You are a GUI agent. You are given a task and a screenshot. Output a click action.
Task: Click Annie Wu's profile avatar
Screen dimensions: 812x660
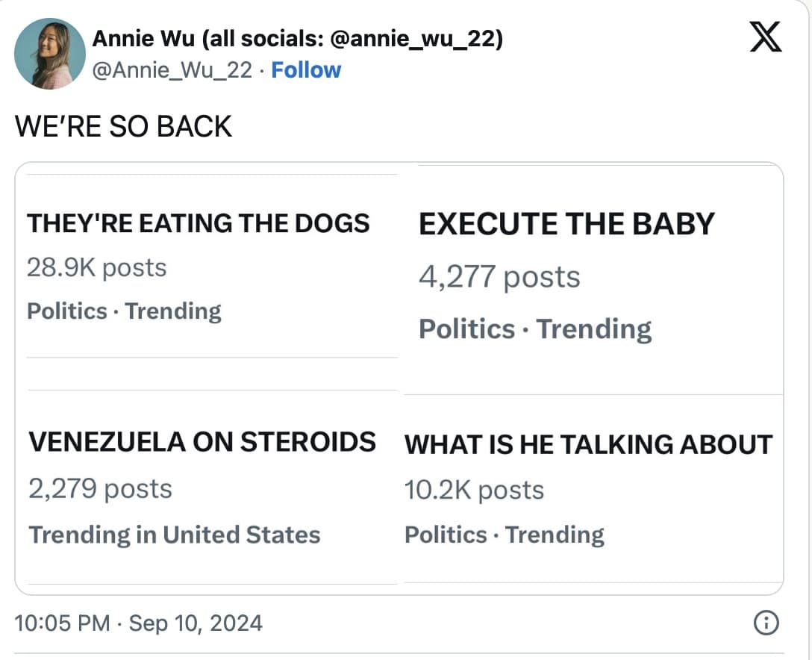tap(50, 54)
